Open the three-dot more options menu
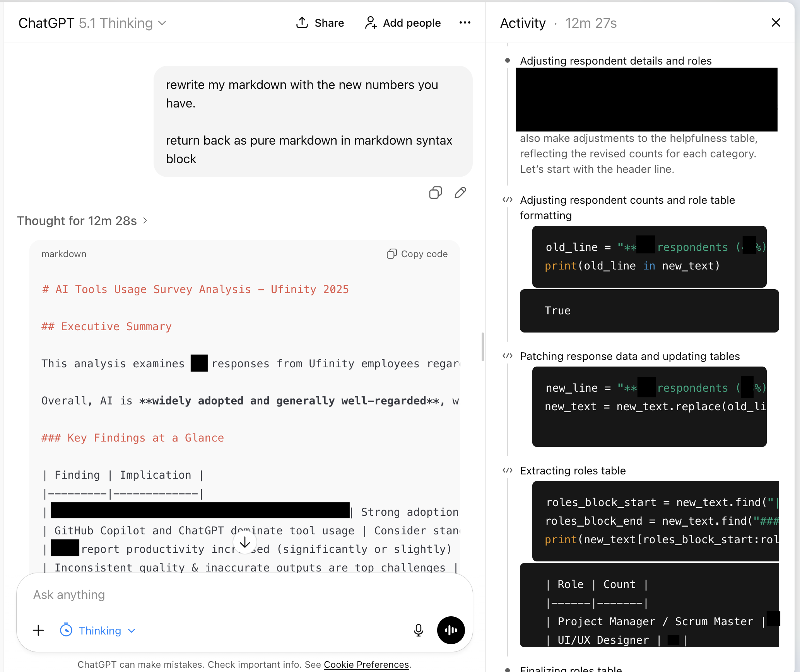Image resolution: width=800 pixels, height=672 pixels. [x=465, y=23]
